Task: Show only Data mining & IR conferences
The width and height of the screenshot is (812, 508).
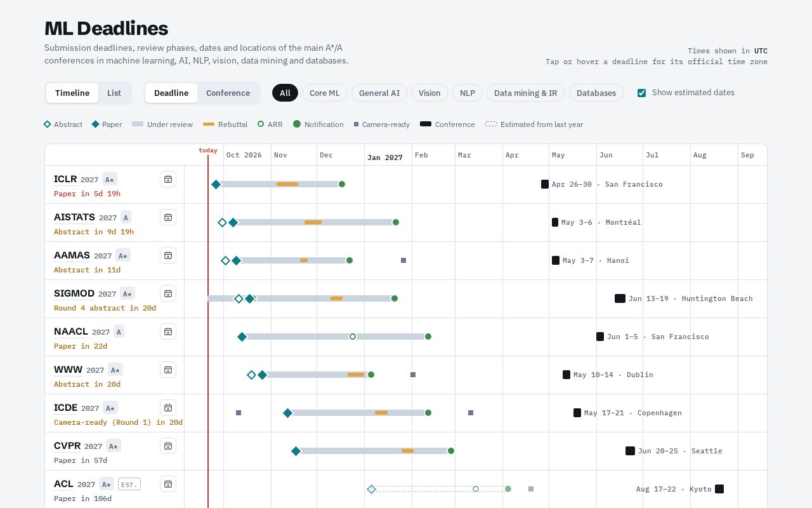Action: pyautogui.click(x=525, y=93)
